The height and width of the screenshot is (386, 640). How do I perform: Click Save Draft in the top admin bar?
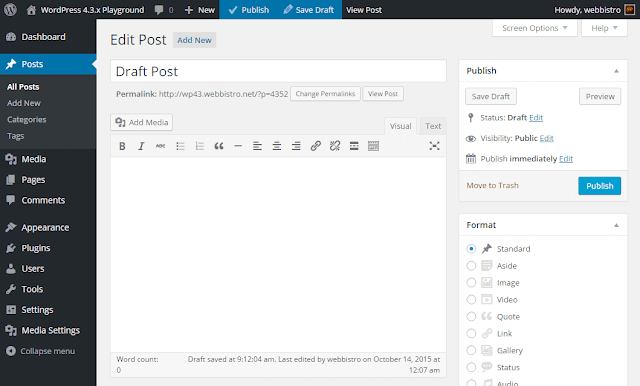309,10
